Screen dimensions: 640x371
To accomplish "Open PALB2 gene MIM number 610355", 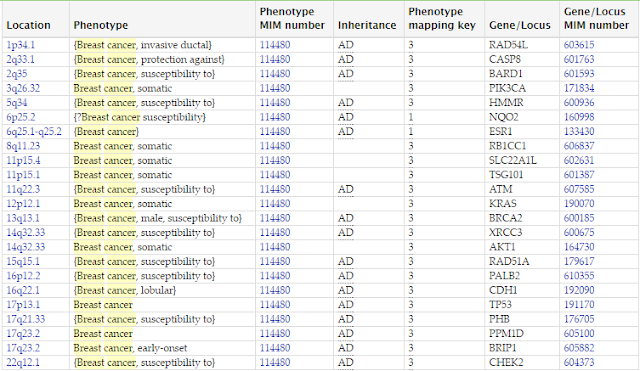I will point(579,276).
